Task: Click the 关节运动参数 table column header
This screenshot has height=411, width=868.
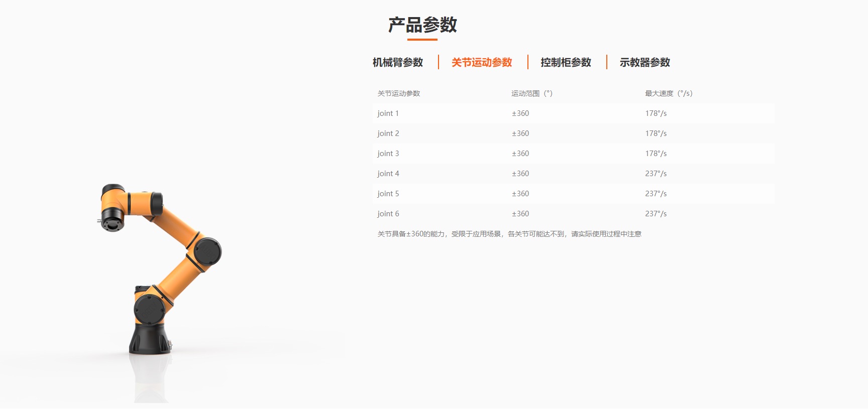Action: (398, 93)
